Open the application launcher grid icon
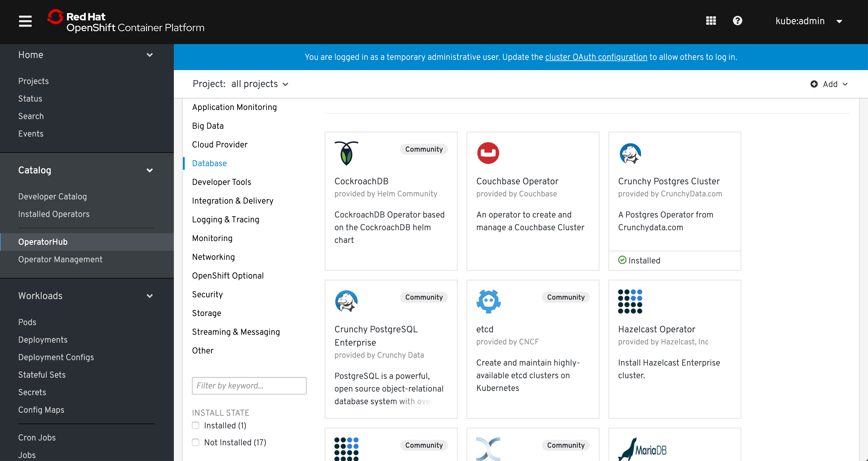This screenshot has width=868, height=461. [x=711, y=21]
